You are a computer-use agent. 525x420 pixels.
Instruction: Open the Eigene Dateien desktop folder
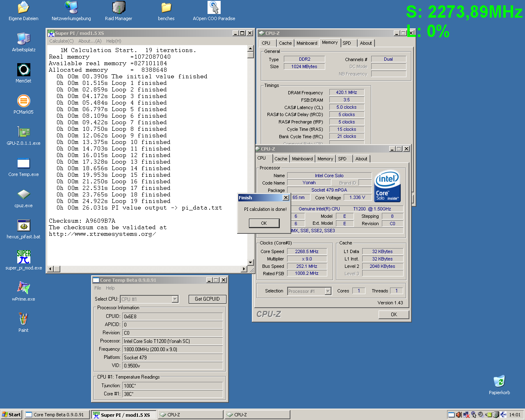tap(23, 11)
